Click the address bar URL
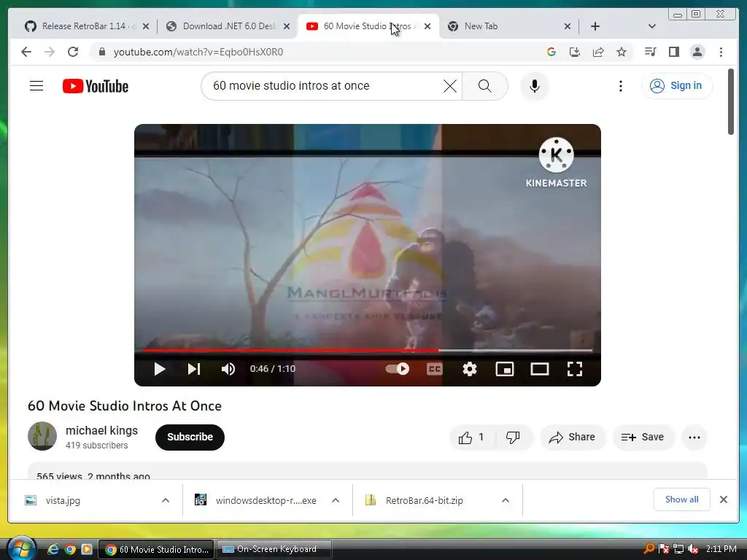747x560 pixels. (198, 52)
